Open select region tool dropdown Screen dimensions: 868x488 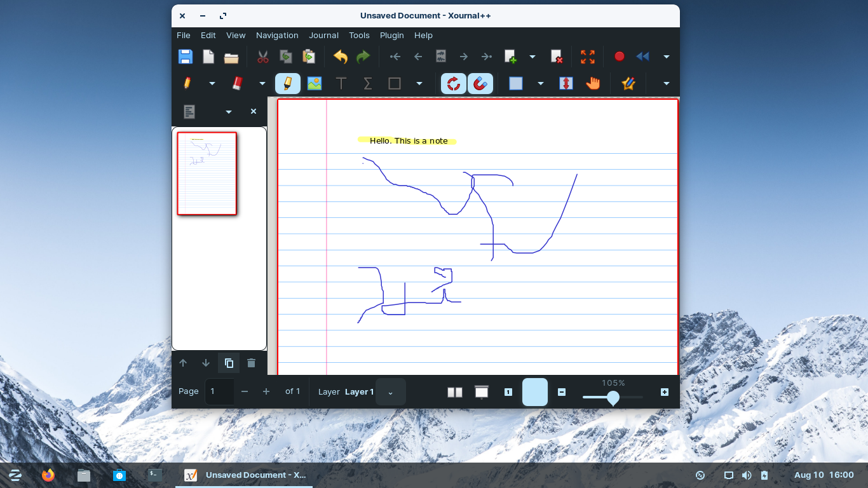click(x=541, y=83)
